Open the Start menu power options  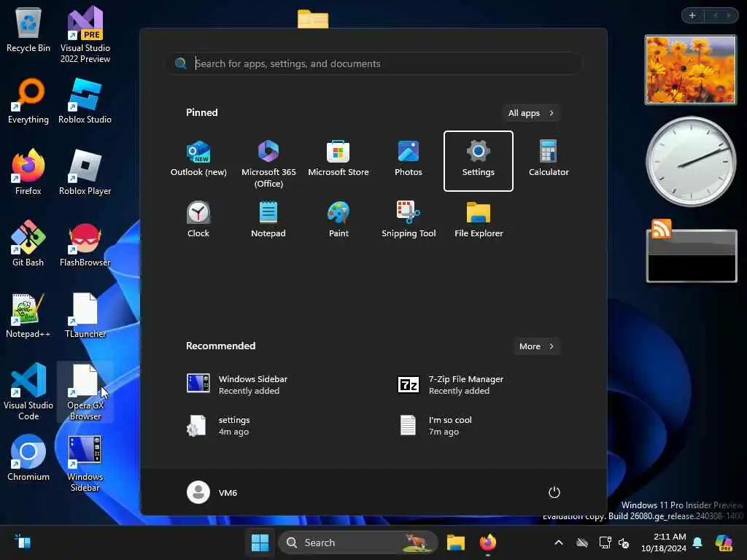coord(554,492)
